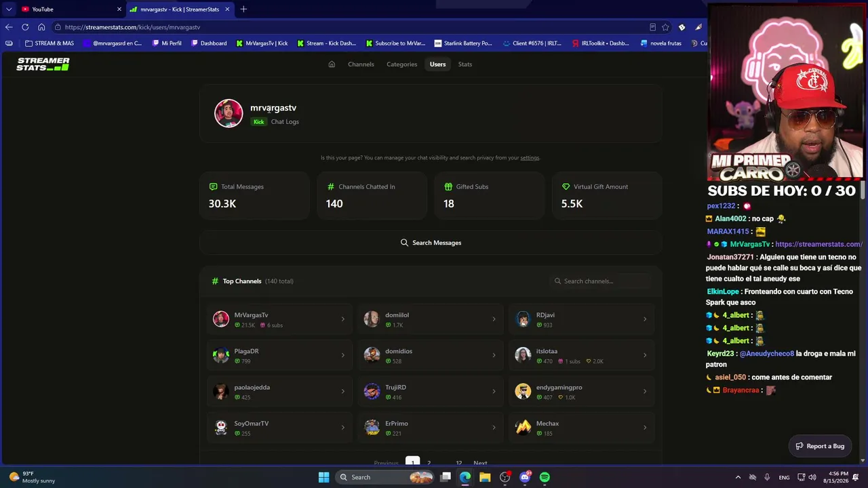Open the Stats navigation item
The height and width of the screenshot is (488, 868).
point(465,64)
